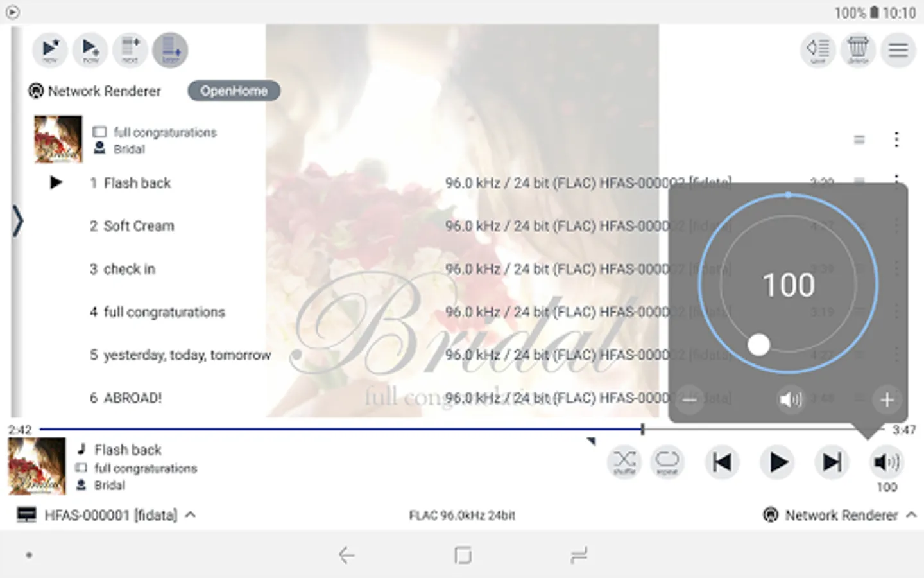The height and width of the screenshot is (578, 924).
Task: Select track 3 check in
Action: click(x=122, y=269)
